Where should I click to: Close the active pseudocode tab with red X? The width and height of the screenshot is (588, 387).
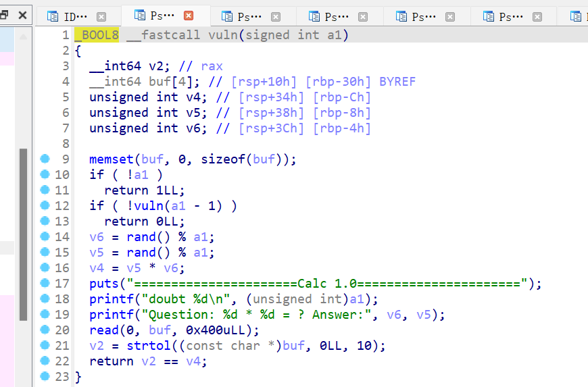tap(189, 16)
